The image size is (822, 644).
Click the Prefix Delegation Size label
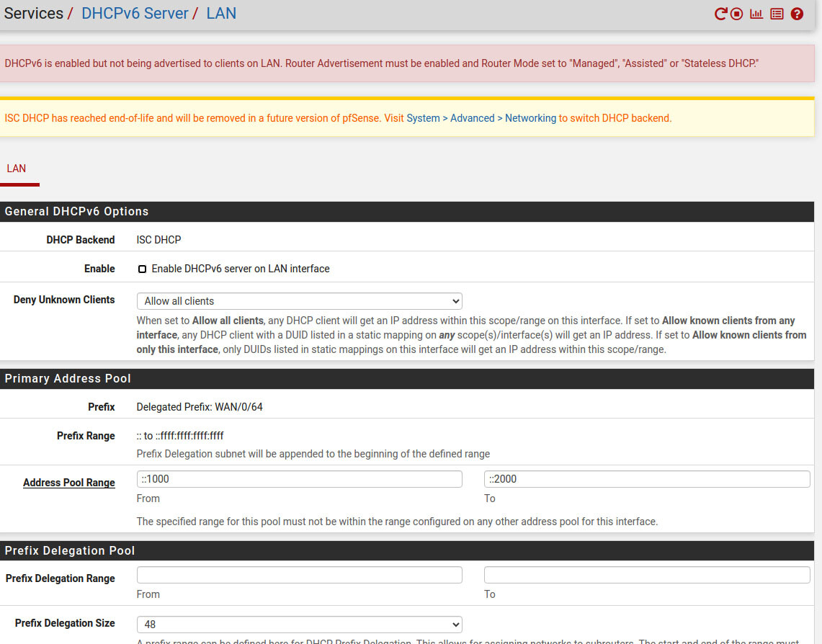(x=65, y=623)
